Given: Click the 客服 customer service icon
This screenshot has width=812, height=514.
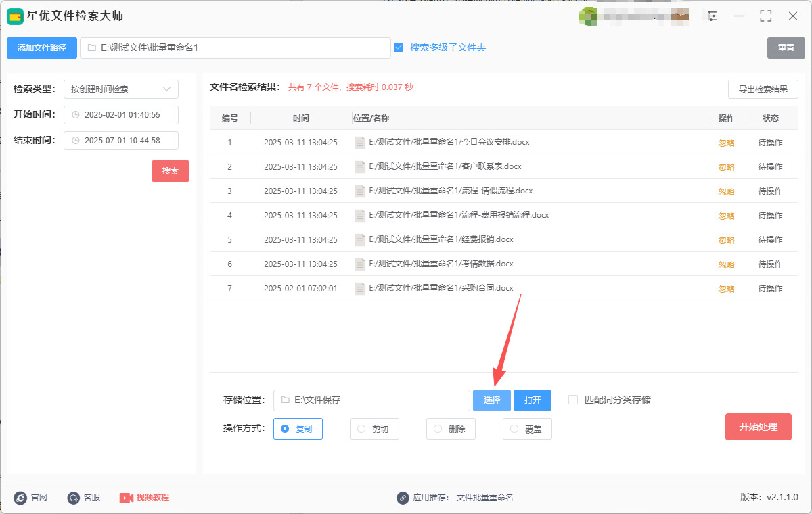Looking at the screenshot, I should [74, 498].
